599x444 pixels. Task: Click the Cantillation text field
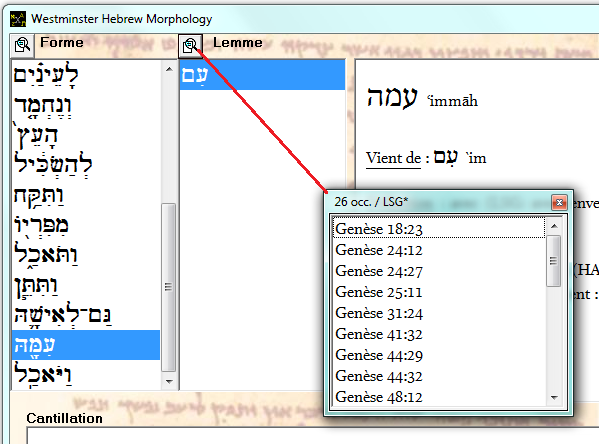coord(312,436)
